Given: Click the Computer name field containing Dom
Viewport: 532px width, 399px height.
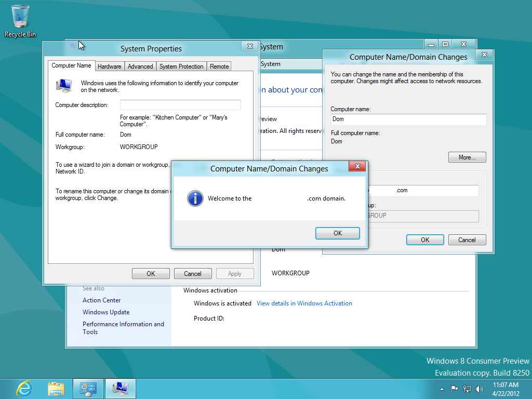Looking at the screenshot, I should pos(408,119).
